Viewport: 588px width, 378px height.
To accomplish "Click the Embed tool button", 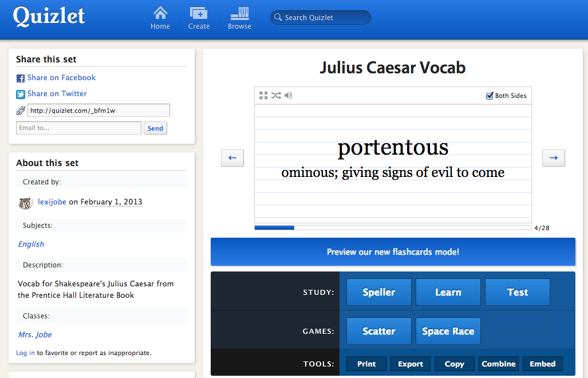I will 543,364.
